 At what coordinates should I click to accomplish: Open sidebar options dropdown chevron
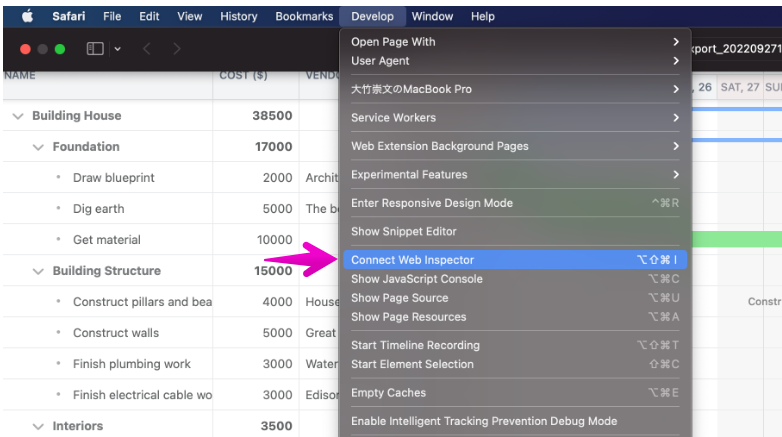pyautogui.click(x=118, y=48)
